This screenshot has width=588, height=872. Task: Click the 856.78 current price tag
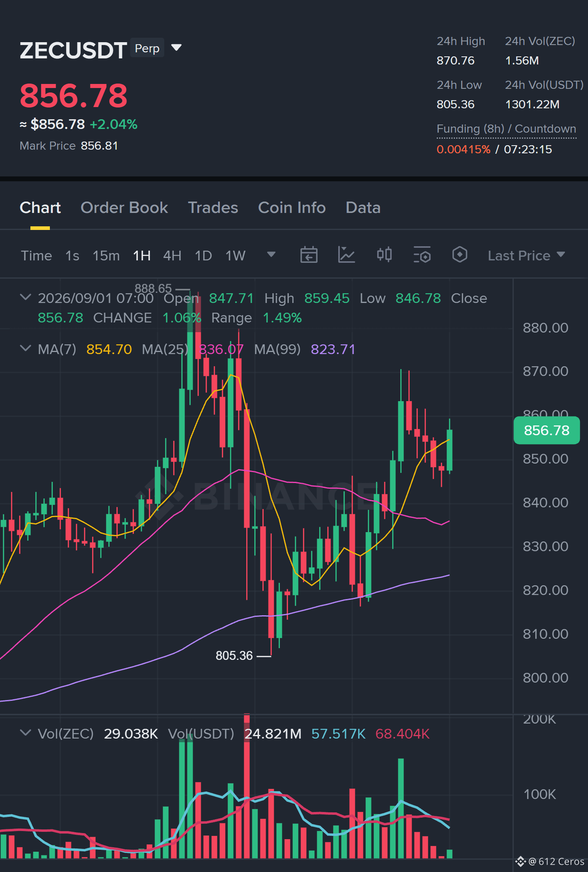point(547,430)
